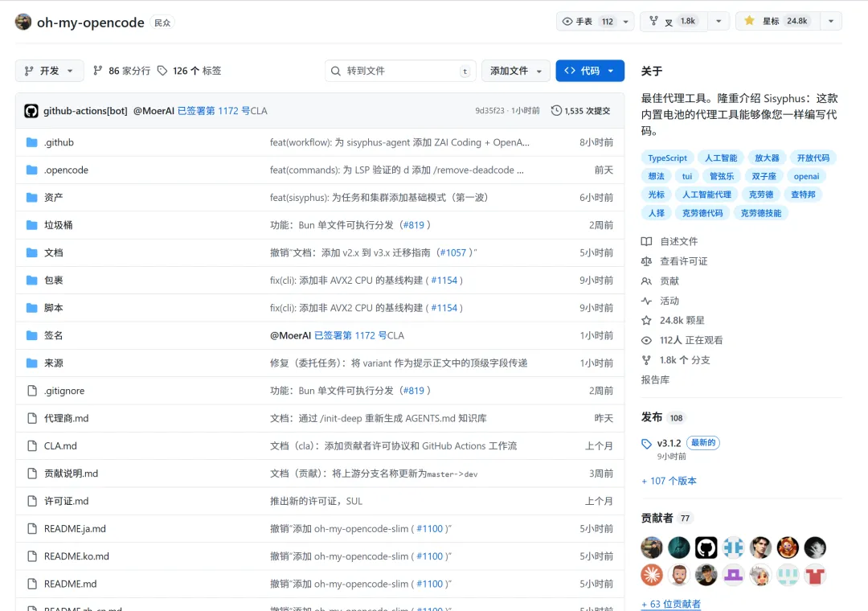The height and width of the screenshot is (611, 868).
Task: Open the blue 代码 dropdown button
Action: pos(590,71)
